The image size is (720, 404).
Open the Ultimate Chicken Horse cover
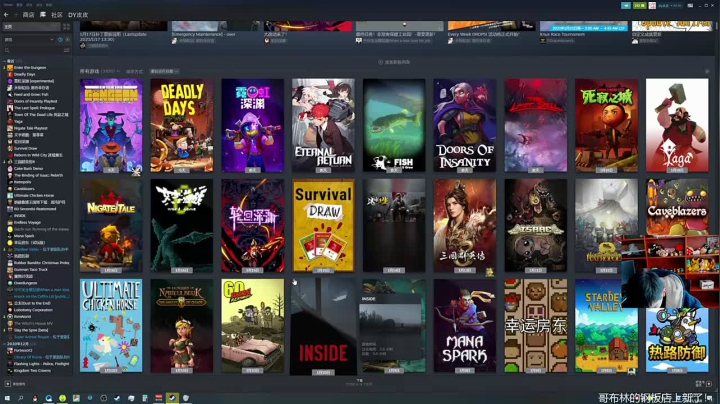(111, 325)
